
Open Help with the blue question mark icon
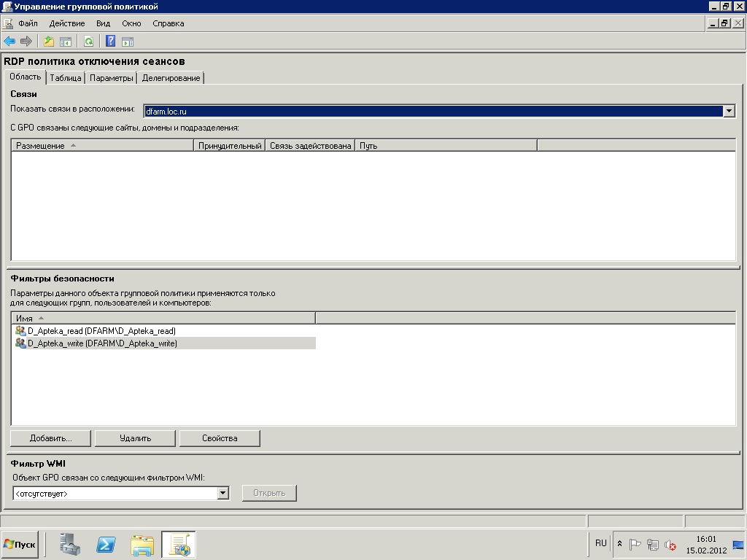pos(111,42)
